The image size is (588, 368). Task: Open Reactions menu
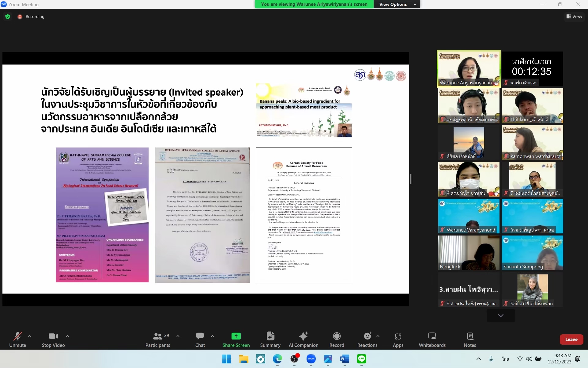coord(367,339)
